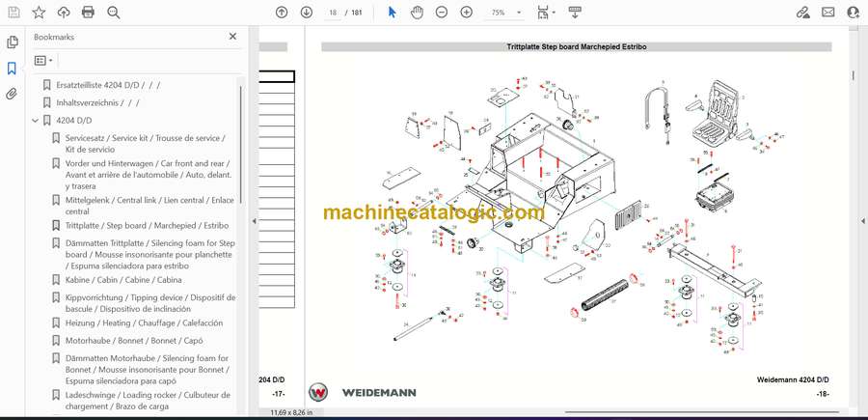Print the document with printer icon
The width and height of the screenshot is (868, 420).
[88, 13]
